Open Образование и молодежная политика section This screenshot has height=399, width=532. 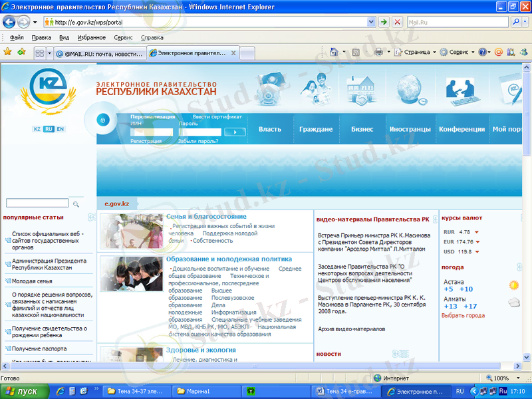(x=229, y=259)
